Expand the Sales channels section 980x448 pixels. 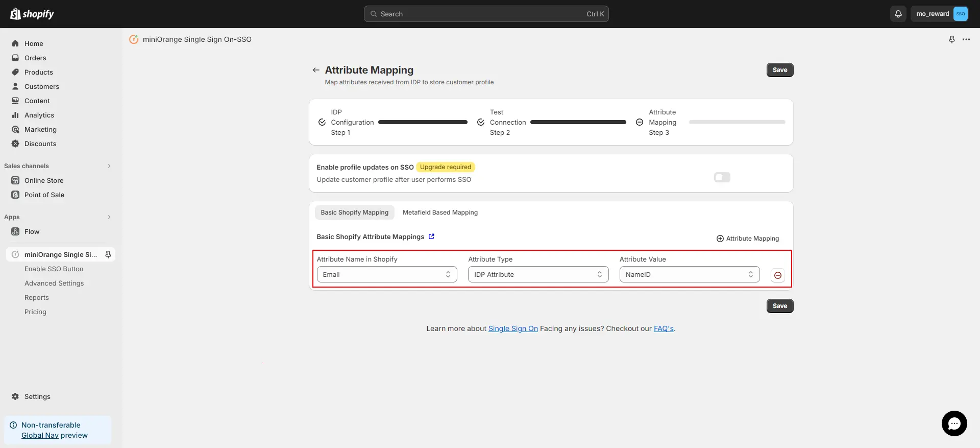tap(109, 166)
